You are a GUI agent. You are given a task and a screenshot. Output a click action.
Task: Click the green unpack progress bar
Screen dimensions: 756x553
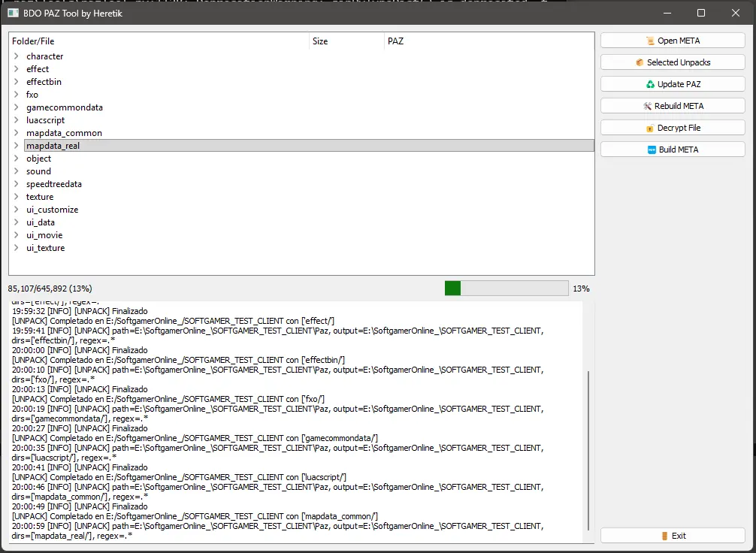tap(507, 289)
